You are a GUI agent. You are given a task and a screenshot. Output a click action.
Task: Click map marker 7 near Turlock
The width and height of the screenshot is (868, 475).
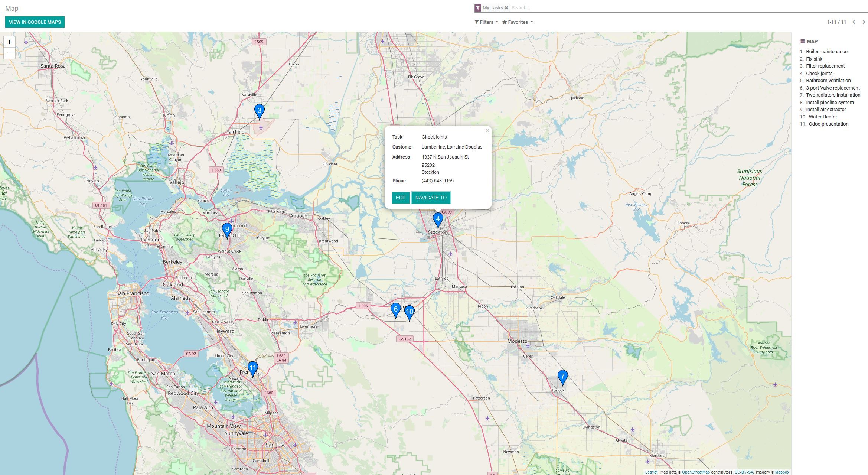click(x=563, y=376)
